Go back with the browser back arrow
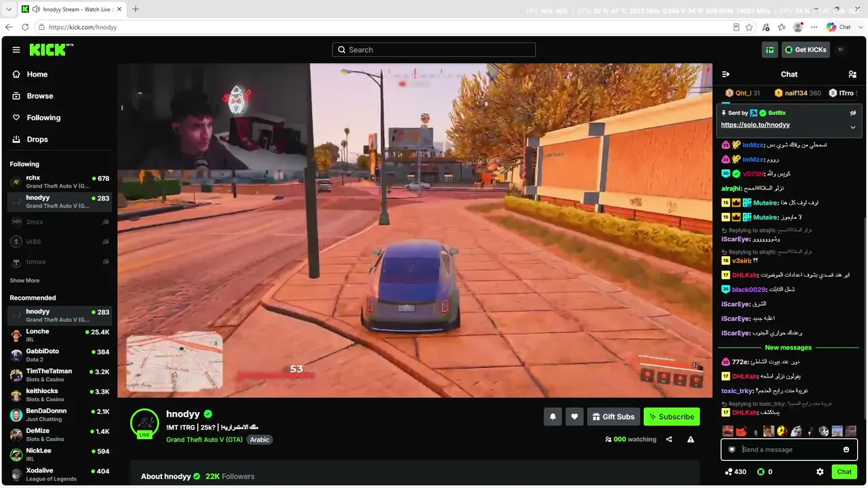Image resolution: width=868 pixels, height=488 pixels. [9, 27]
